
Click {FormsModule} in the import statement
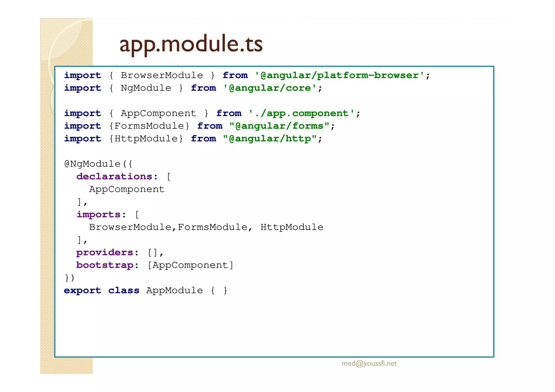coord(149,126)
